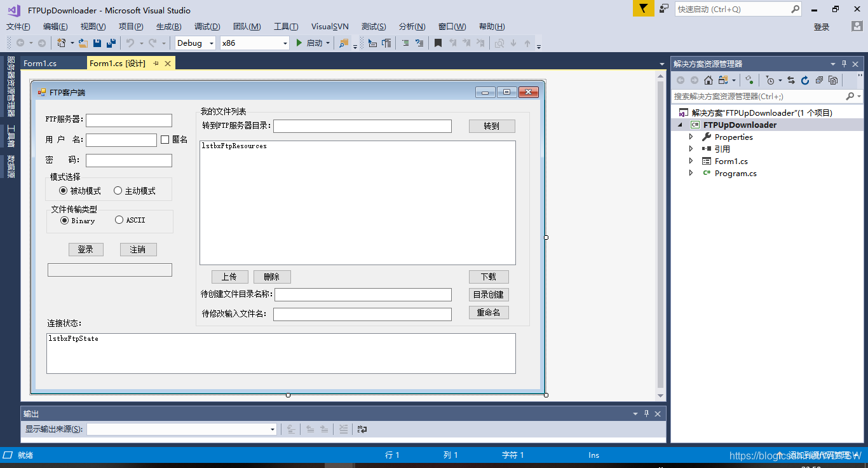Sync with active document arrows icon

[791, 80]
